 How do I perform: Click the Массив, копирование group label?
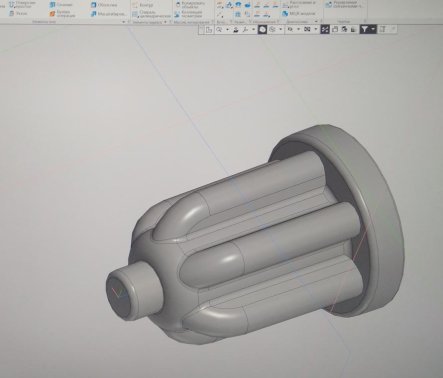191,22
